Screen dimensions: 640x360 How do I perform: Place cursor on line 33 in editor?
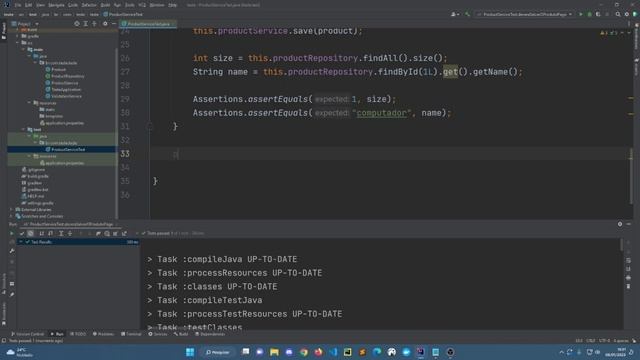pyautogui.click(x=390, y=154)
